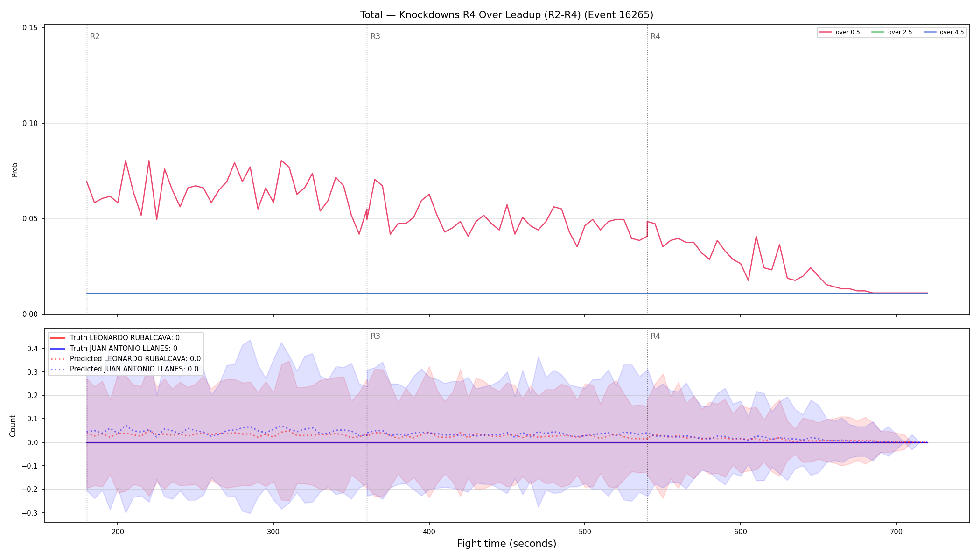This screenshot has height=560, width=980.
Task: Click the 500 tick on time axis
Action: 585,532
